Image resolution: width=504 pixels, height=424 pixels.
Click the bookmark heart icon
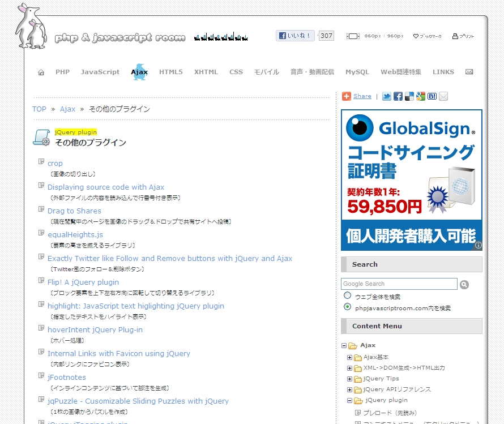[x=416, y=36]
